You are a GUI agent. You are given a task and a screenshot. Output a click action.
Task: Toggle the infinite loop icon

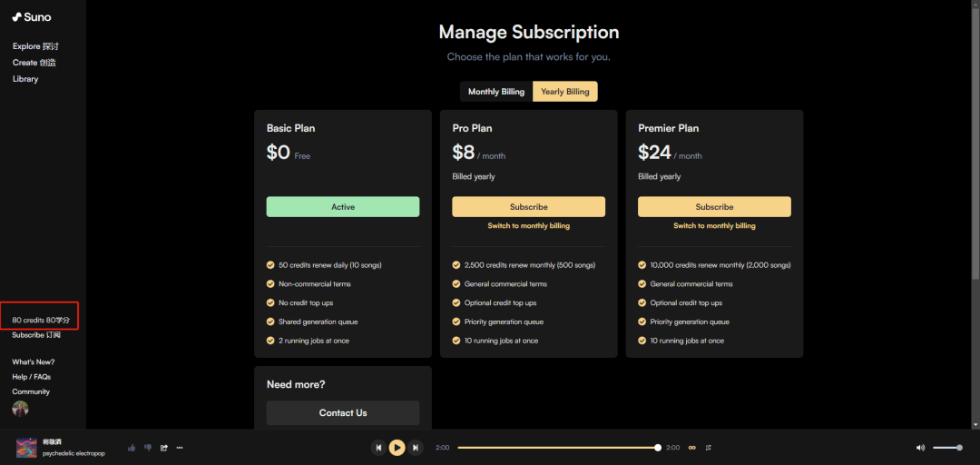click(x=691, y=447)
